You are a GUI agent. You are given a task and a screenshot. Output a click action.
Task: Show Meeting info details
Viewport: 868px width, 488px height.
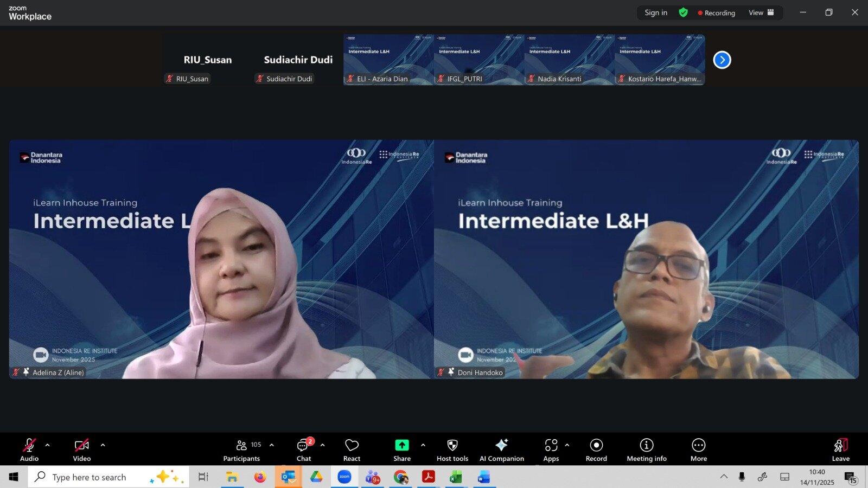(x=647, y=450)
